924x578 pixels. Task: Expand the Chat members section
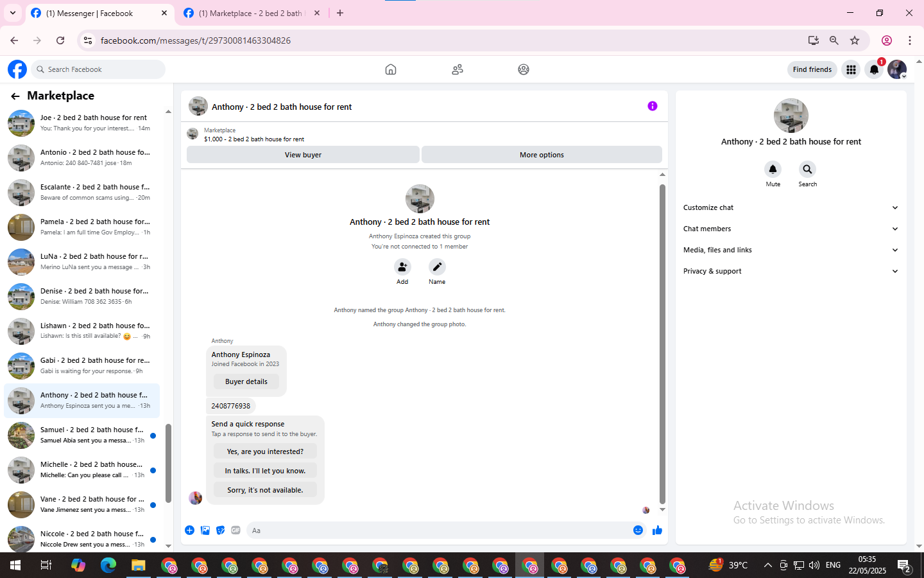pos(791,229)
